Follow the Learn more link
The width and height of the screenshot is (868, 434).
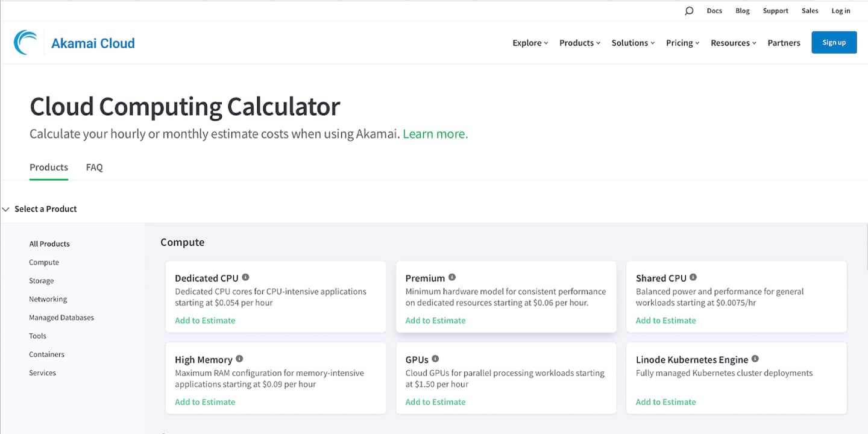(x=435, y=134)
